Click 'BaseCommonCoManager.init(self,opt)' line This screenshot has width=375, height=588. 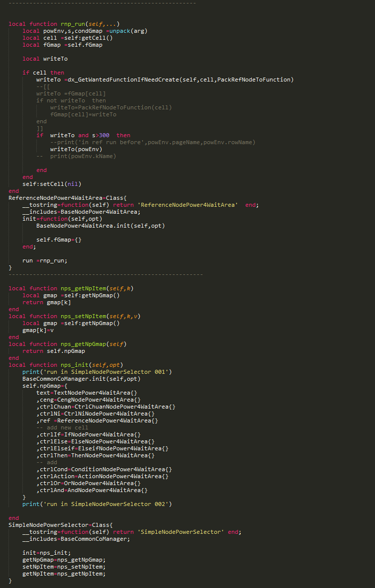[x=81, y=379]
